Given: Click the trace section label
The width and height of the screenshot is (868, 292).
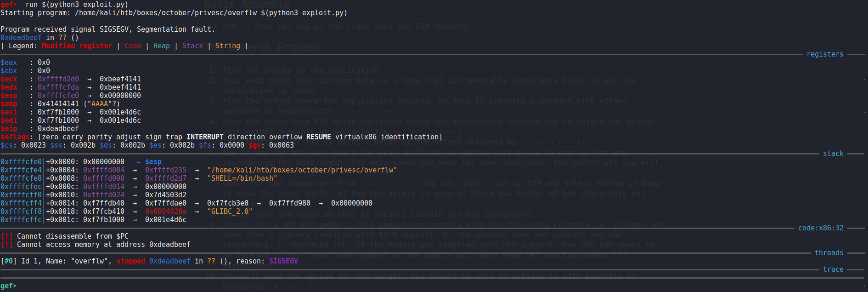Looking at the screenshot, I should coord(833,269).
